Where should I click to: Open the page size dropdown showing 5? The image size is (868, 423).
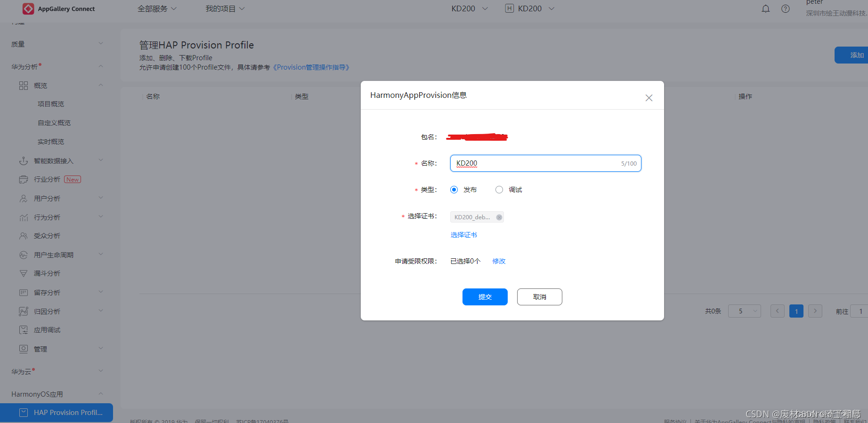(745, 311)
